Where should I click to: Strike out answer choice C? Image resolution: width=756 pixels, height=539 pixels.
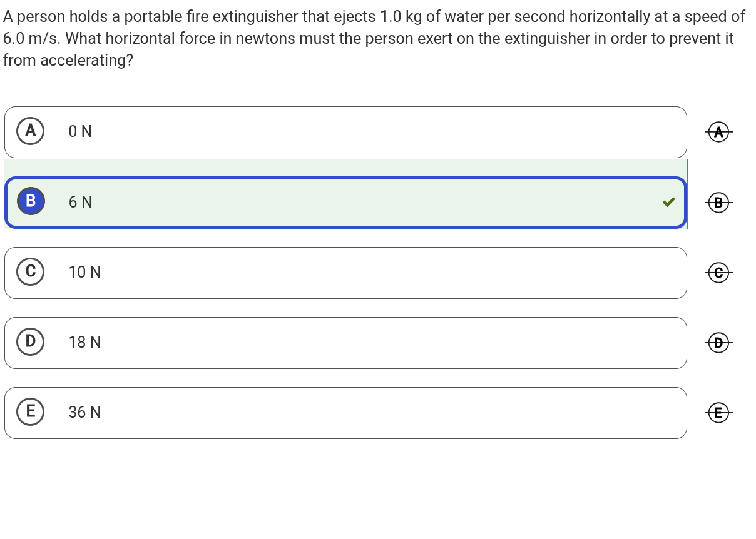(719, 272)
